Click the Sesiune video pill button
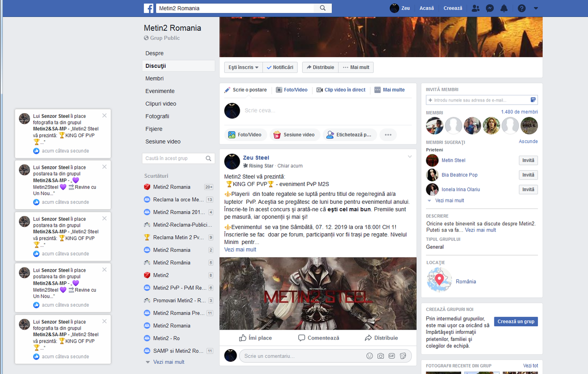This screenshot has width=588, height=374. 294,135
